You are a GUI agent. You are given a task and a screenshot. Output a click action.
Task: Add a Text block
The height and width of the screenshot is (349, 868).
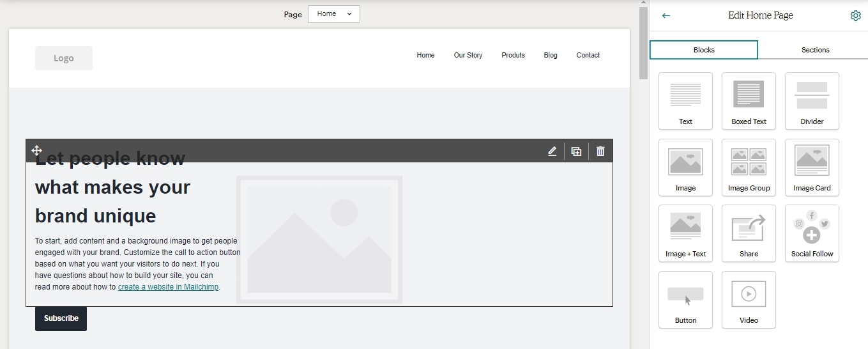coord(685,101)
